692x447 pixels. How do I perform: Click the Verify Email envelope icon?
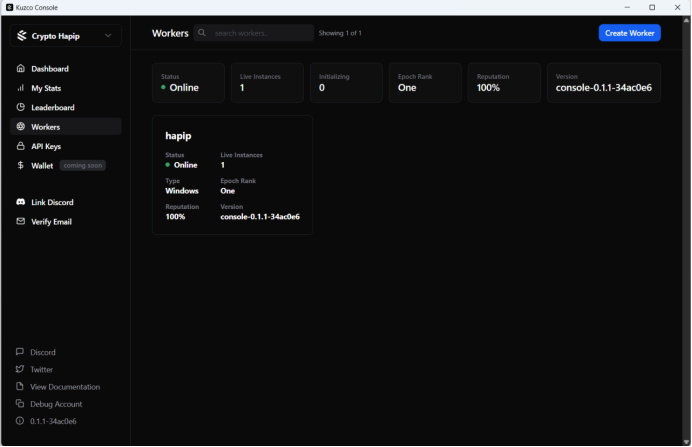[x=20, y=222]
